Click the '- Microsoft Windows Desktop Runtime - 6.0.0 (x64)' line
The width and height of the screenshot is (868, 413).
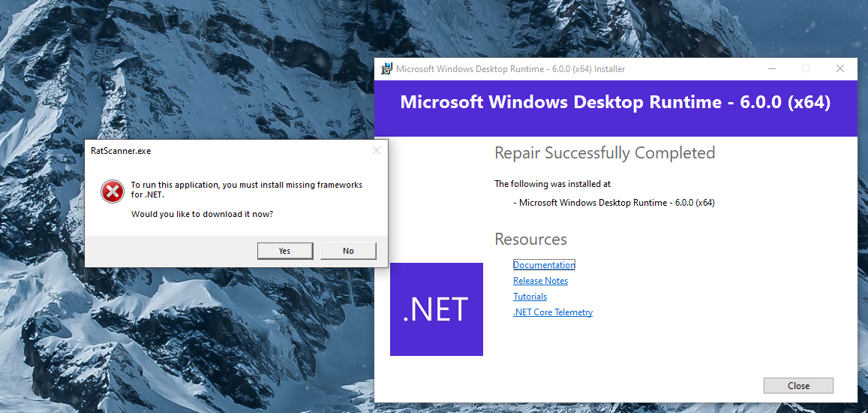coord(614,203)
